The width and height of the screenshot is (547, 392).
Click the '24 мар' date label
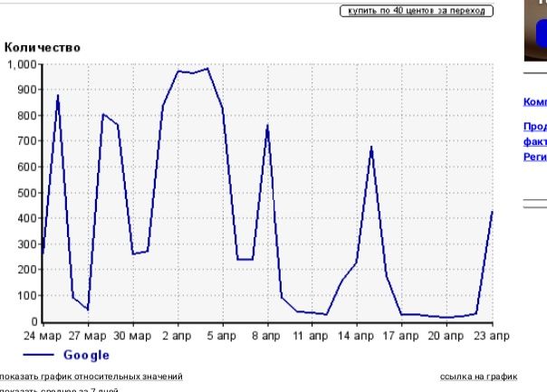(43, 336)
